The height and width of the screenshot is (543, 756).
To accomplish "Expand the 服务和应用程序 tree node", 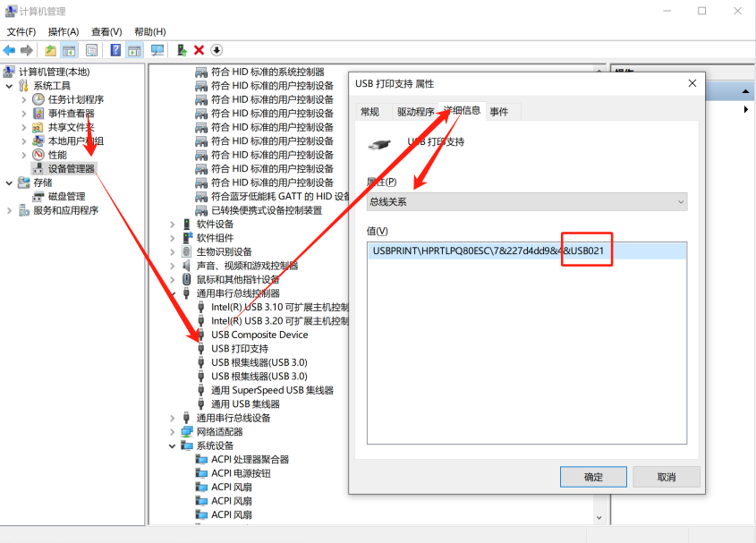I will 10,210.
